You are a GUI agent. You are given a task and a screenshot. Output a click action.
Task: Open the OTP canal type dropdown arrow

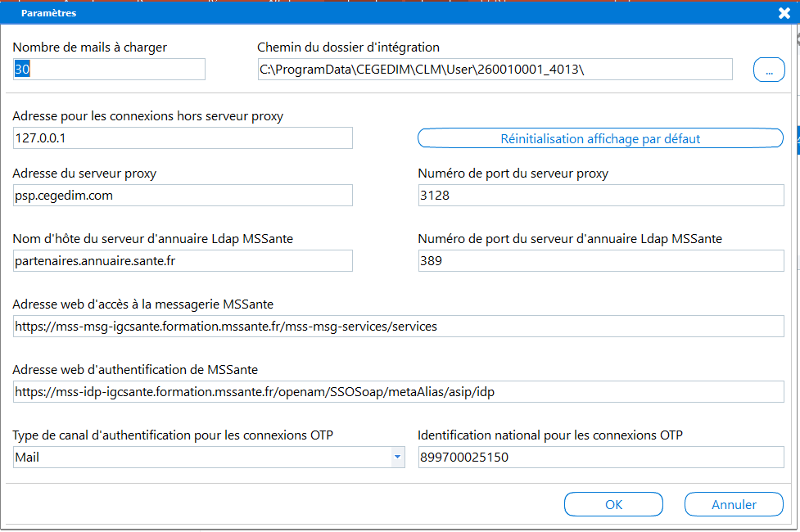point(397,457)
